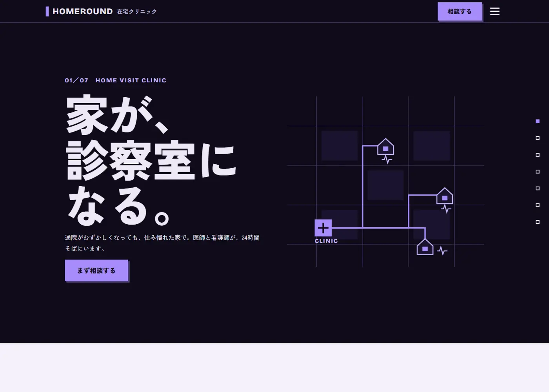
Task: Click the middle-right house icon on the map
Action: click(x=445, y=196)
